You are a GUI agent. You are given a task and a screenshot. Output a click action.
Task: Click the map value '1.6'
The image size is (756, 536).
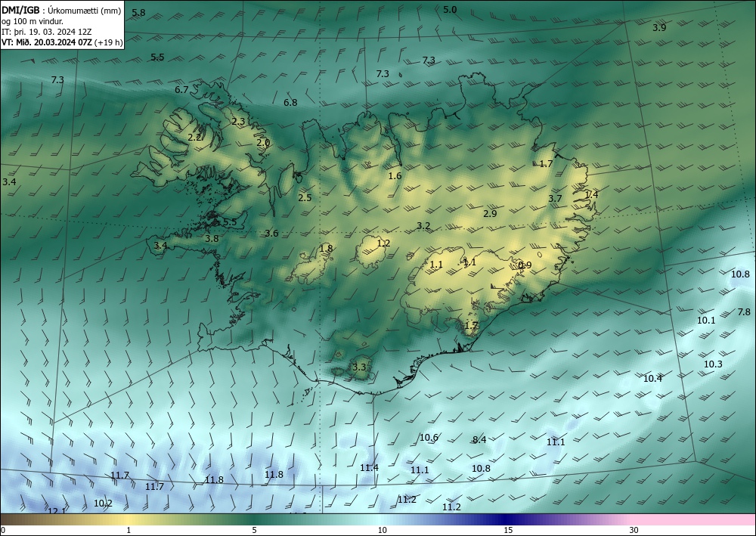pyautogui.click(x=395, y=175)
